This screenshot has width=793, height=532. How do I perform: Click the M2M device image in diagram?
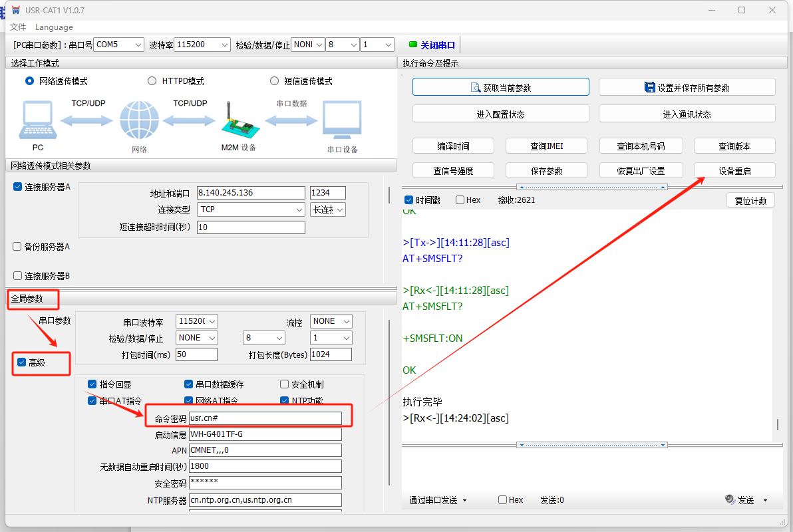[238, 122]
